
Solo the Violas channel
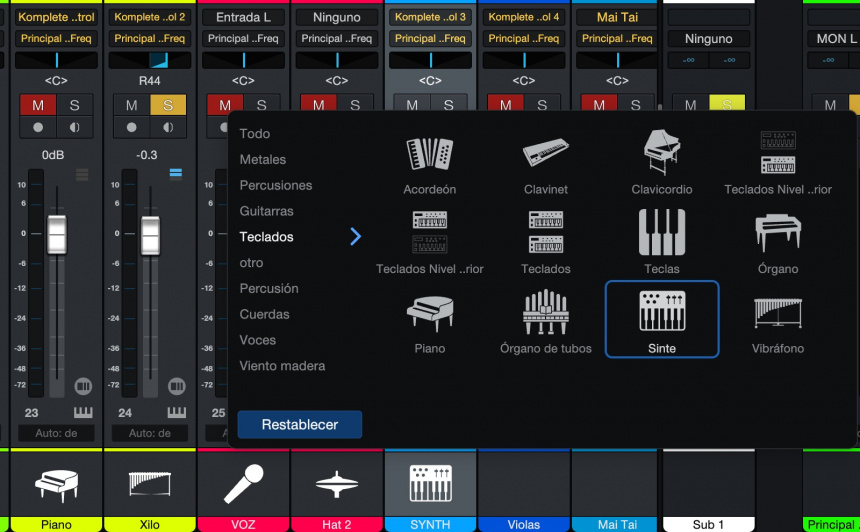point(542,104)
